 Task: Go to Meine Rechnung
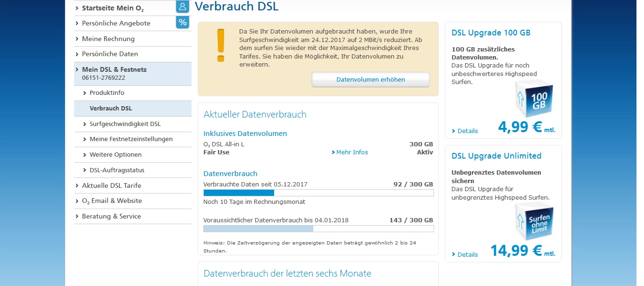tap(133, 39)
